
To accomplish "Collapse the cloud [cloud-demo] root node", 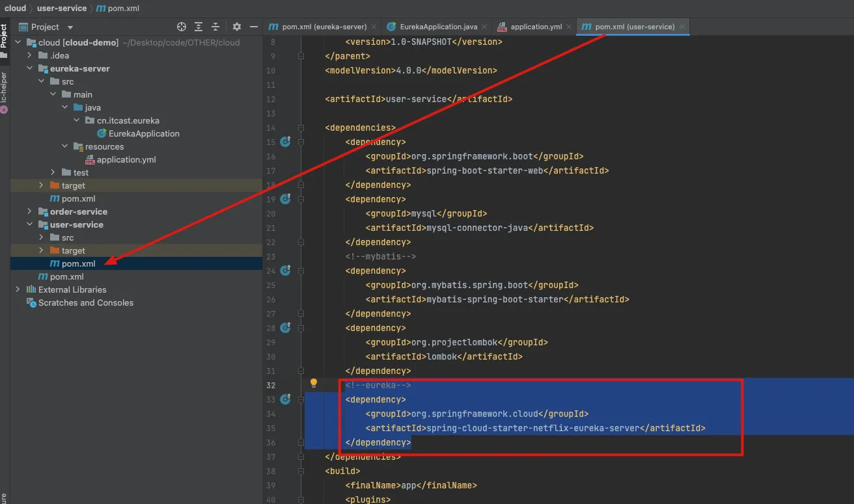I will click(18, 42).
